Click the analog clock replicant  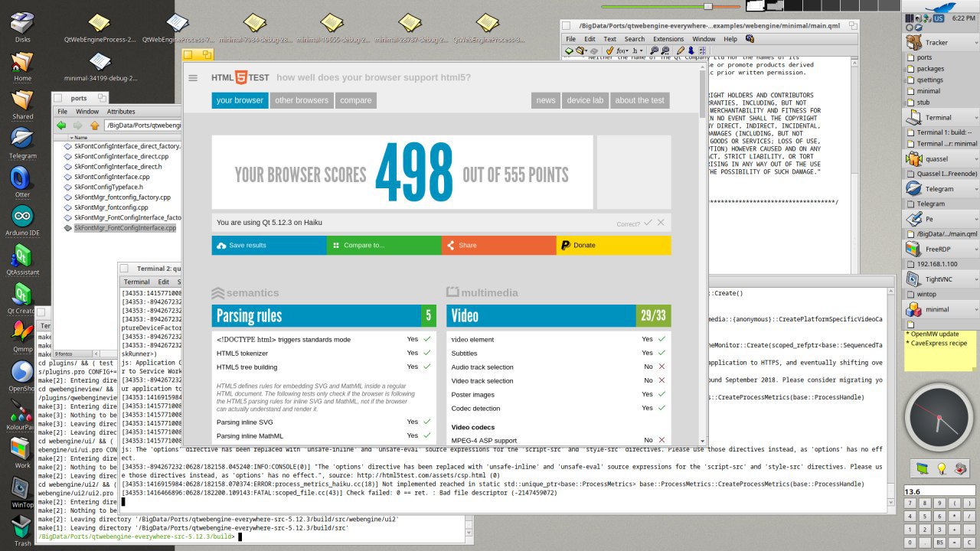[939, 417]
